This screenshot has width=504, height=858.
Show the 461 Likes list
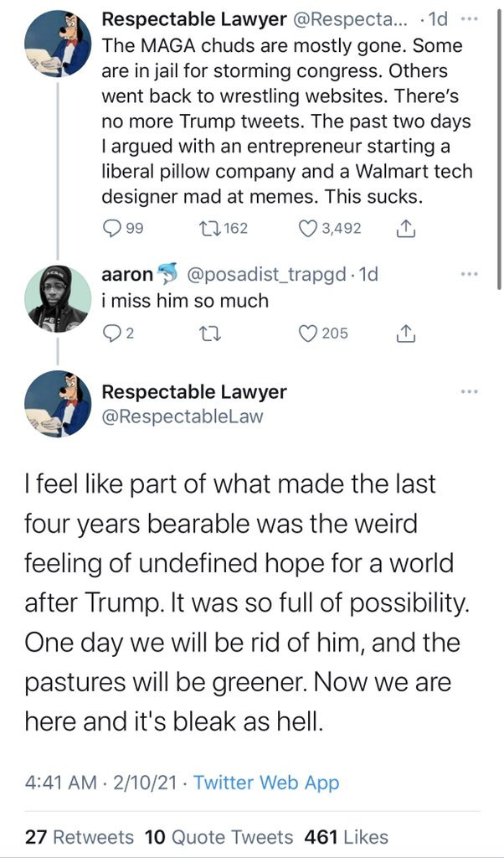[x=347, y=836]
